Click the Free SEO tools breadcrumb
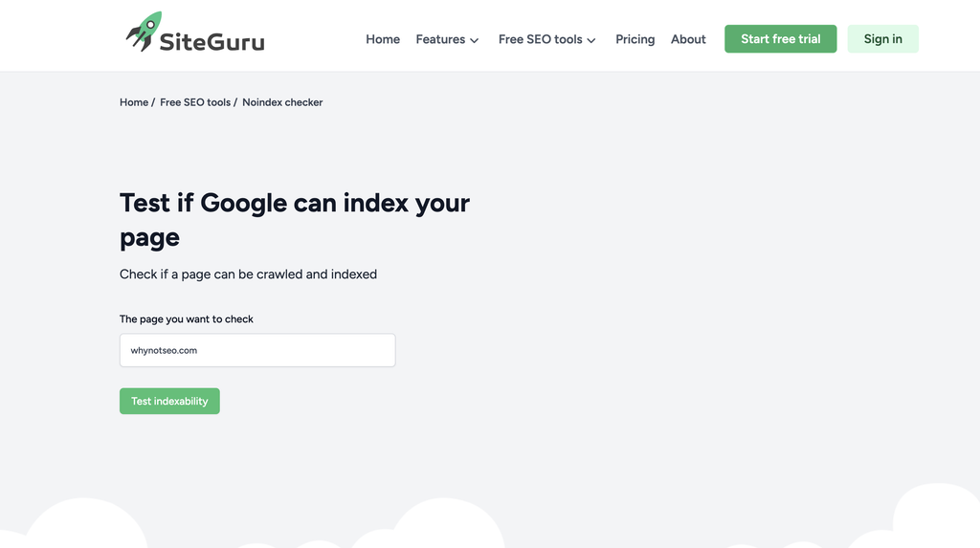 click(195, 102)
